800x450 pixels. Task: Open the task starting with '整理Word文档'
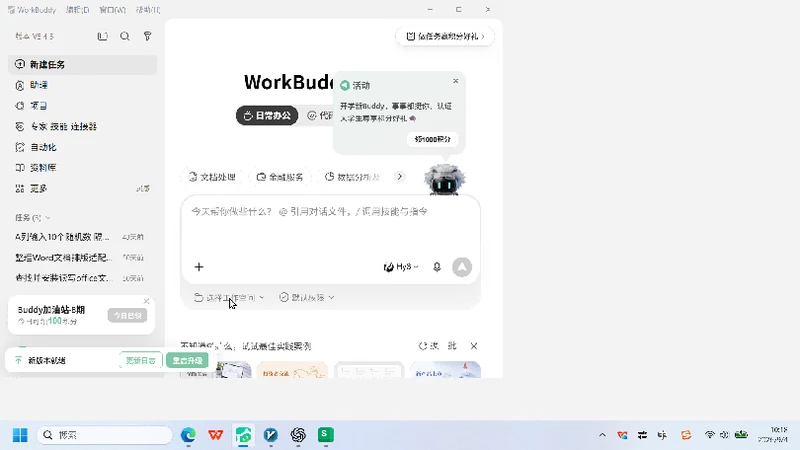(x=80, y=258)
